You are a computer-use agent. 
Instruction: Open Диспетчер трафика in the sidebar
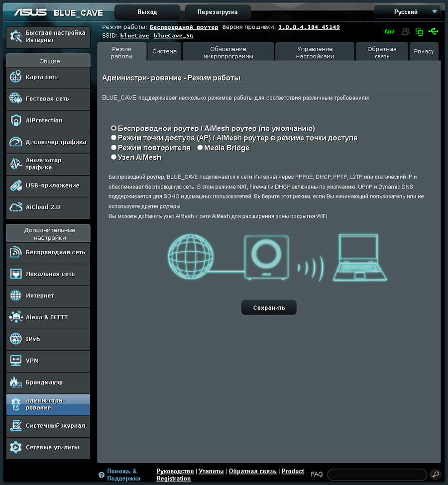click(48, 142)
